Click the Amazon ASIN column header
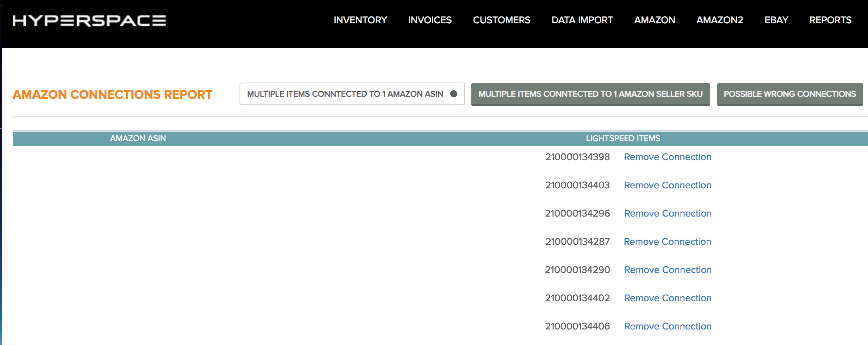Viewport: 868px width, 345px height. pyautogui.click(x=138, y=138)
